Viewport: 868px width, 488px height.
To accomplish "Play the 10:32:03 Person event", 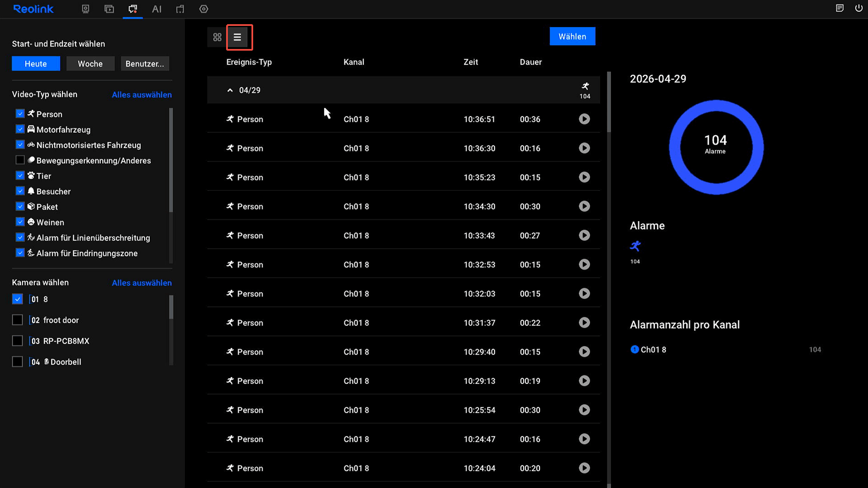I will point(584,293).
